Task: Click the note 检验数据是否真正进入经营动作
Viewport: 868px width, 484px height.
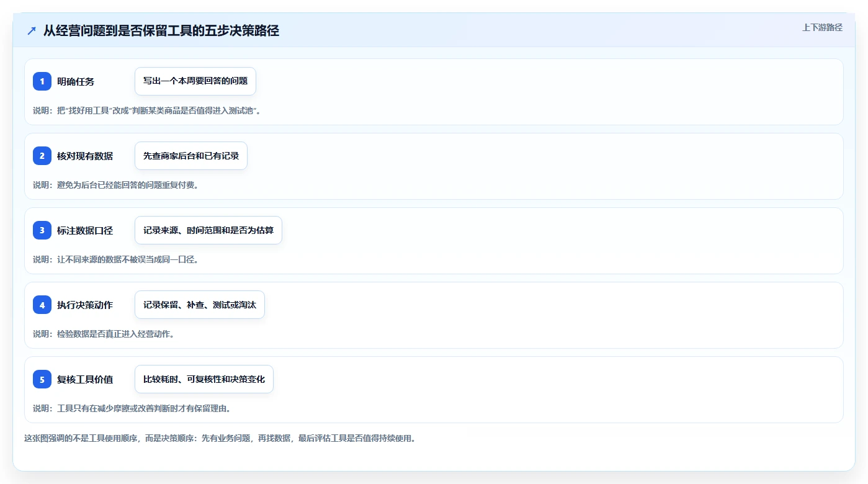Action: point(104,334)
